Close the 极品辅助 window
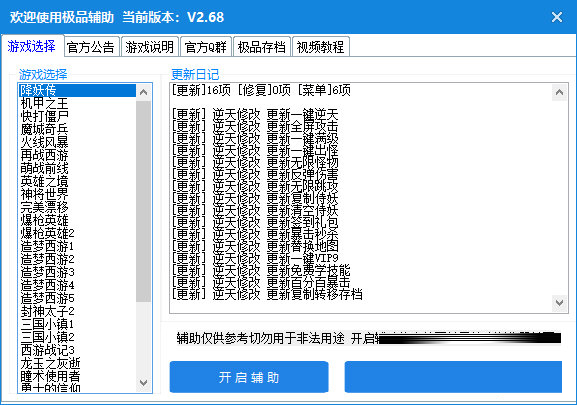 tap(556, 17)
